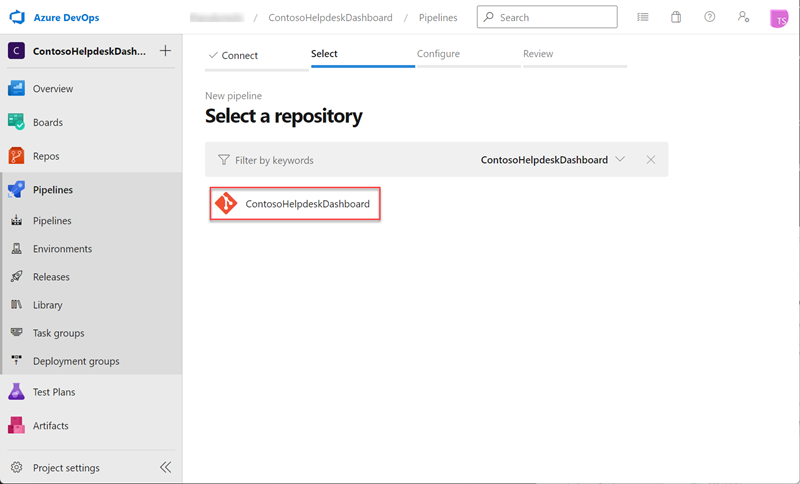Viewport: 800px width, 484px height.
Task: Open the User settings icon
Action: (x=743, y=17)
